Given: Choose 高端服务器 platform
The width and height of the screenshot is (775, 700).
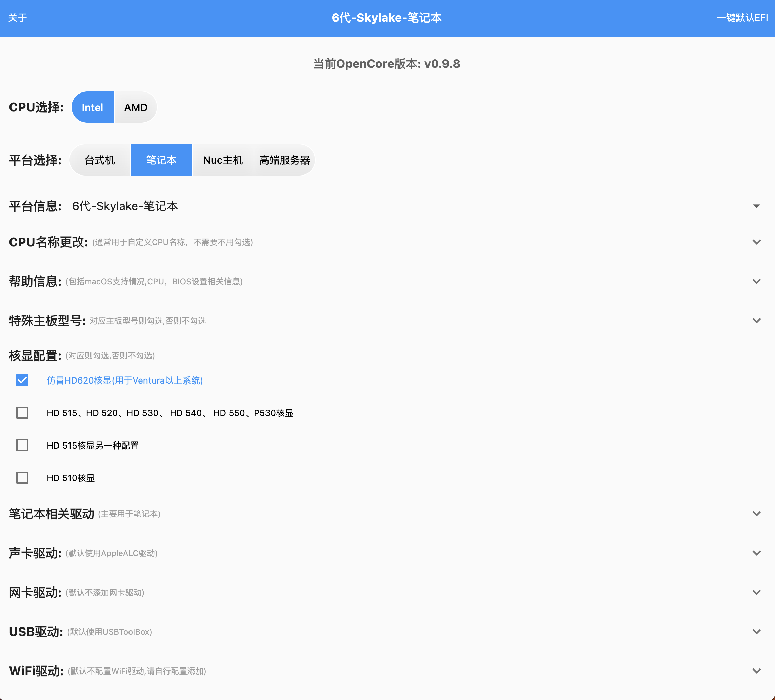Looking at the screenshot, I should (x=284, y=160).
